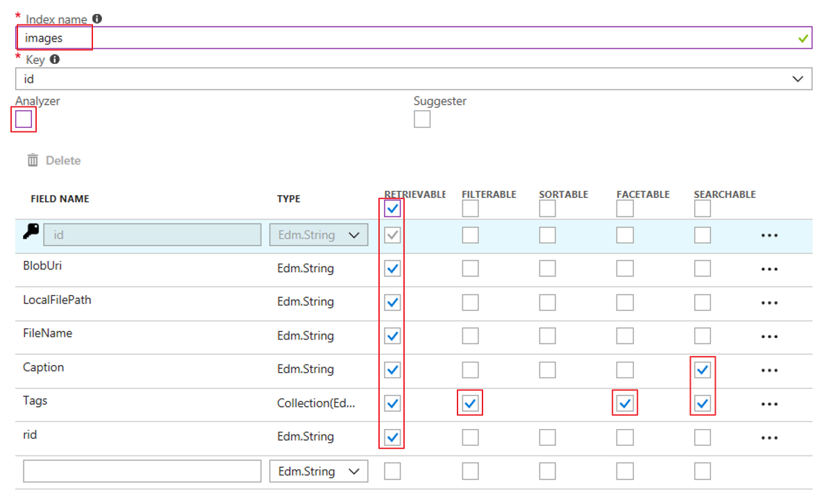Toggle the Facetable header checkbox
The image size is (831, 504).
pos(625,208)
